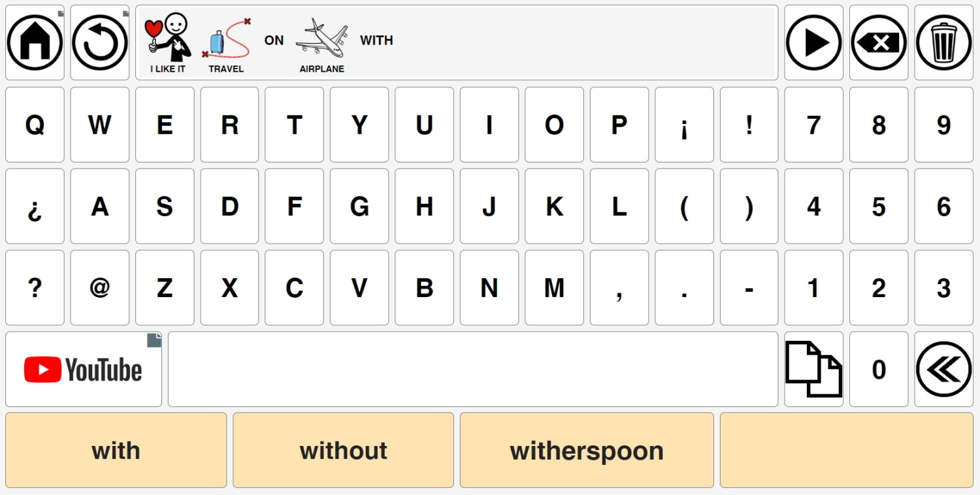Click the circular back arrow icon

tap(100, 43)
